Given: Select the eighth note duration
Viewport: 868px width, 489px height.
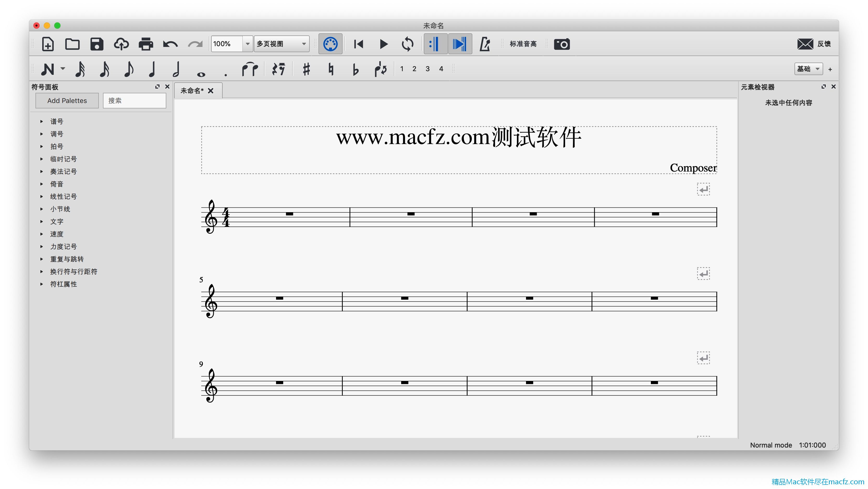Looking at the screenshot, I should (129, 69).
